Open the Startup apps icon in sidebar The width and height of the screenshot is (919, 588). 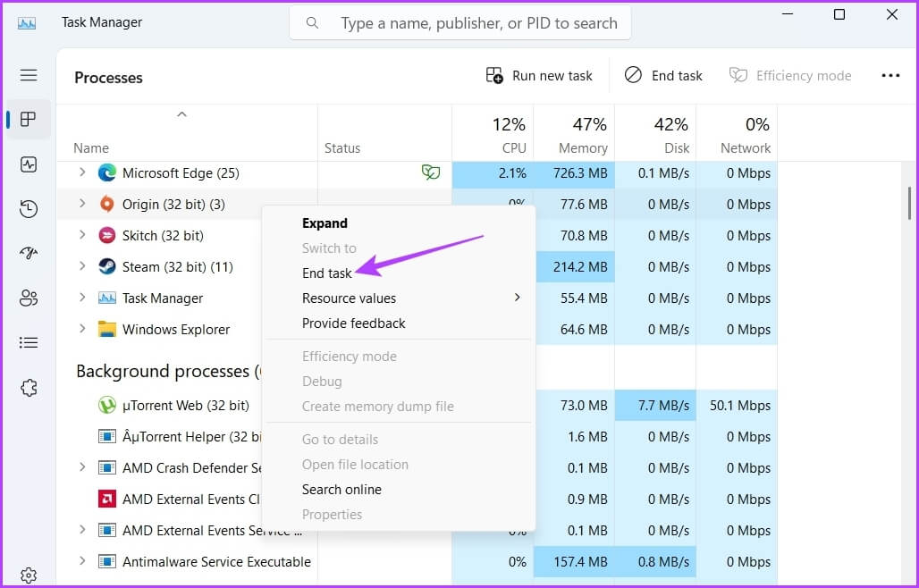pyautogui.click(x=28, y=253)
